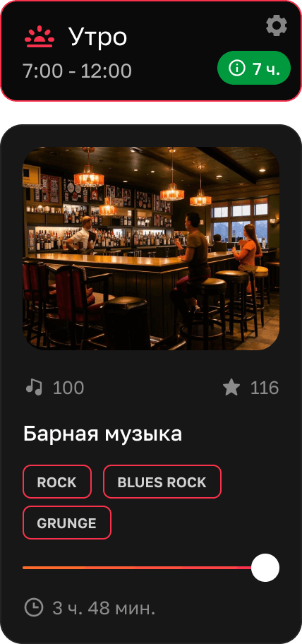Click the red sunrise icon beside Утро
Viewport: 302px width, 644px height.
click(40, 37)
